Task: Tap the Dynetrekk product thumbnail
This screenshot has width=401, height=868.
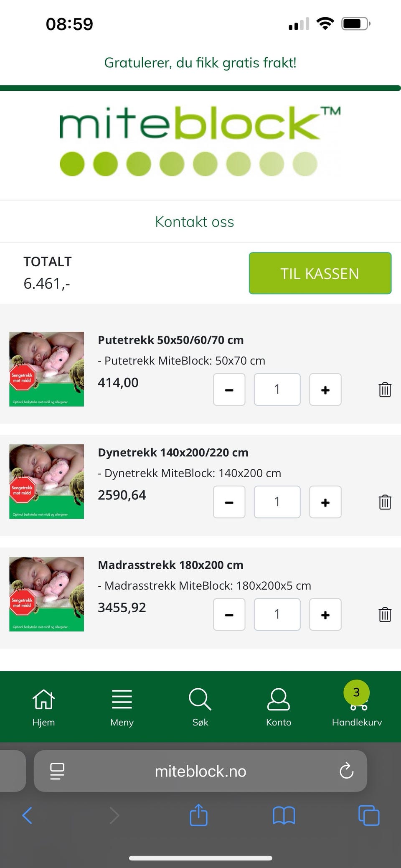Action: tap(46, 481)
